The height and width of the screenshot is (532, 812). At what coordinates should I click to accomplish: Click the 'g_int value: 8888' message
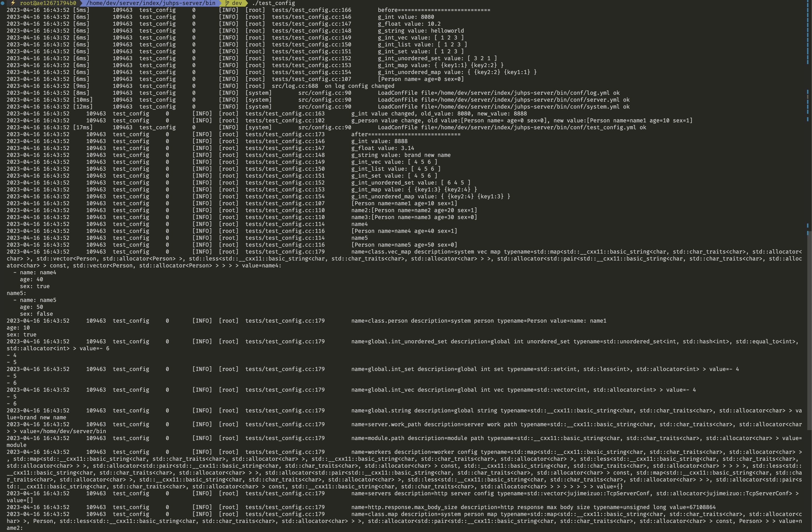379,141
